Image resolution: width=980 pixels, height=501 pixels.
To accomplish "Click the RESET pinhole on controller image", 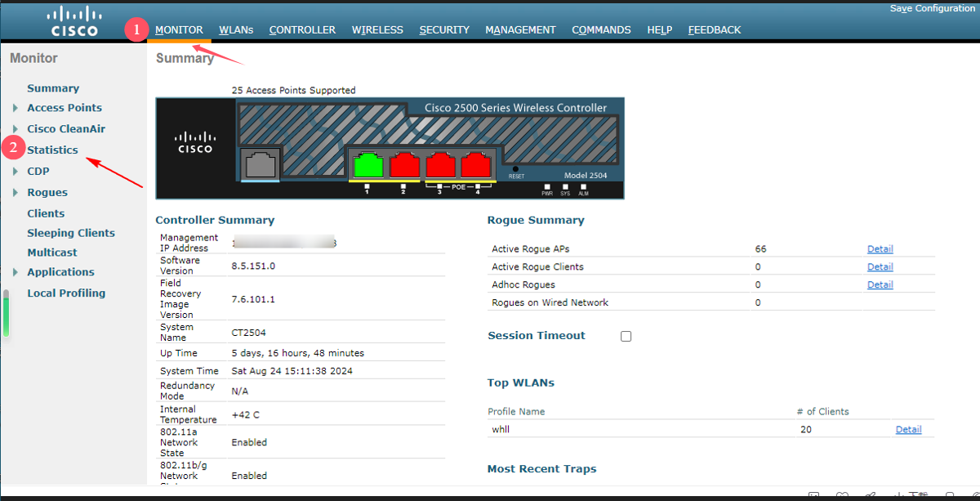I will coord(515,169).
